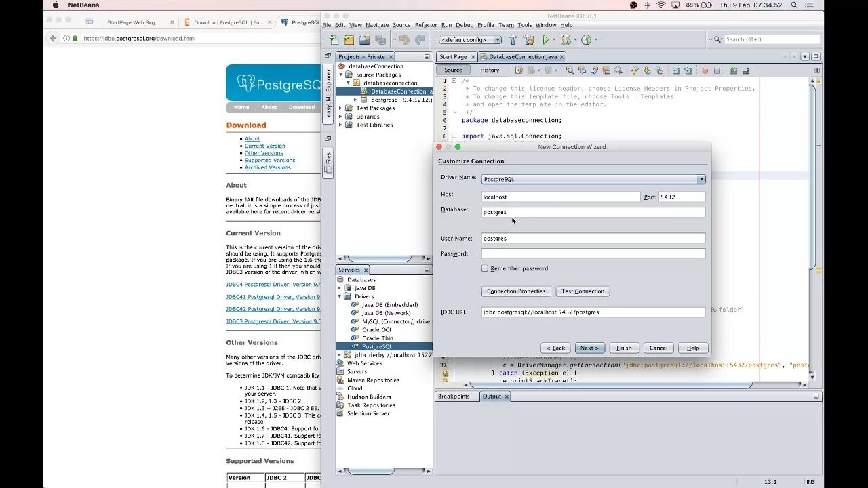This screenshot has height=488, width=868.
Task: Click the Undo arrow in NetBeans toolbar
Action: (404, 40)
